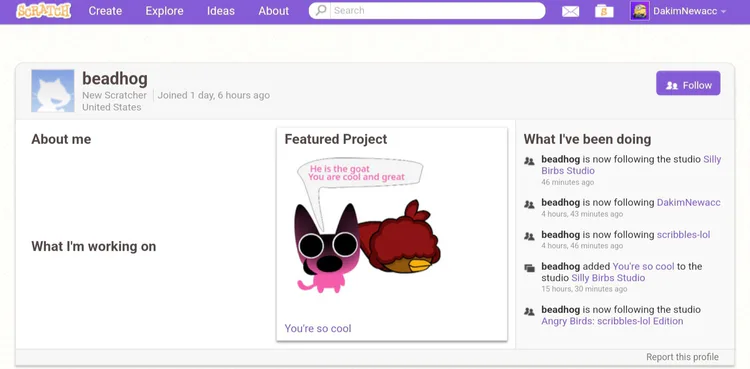Image resolution: width=750 pixels, height=369 pixels.
Task: Open the About page
Action: tap(274, 11)
